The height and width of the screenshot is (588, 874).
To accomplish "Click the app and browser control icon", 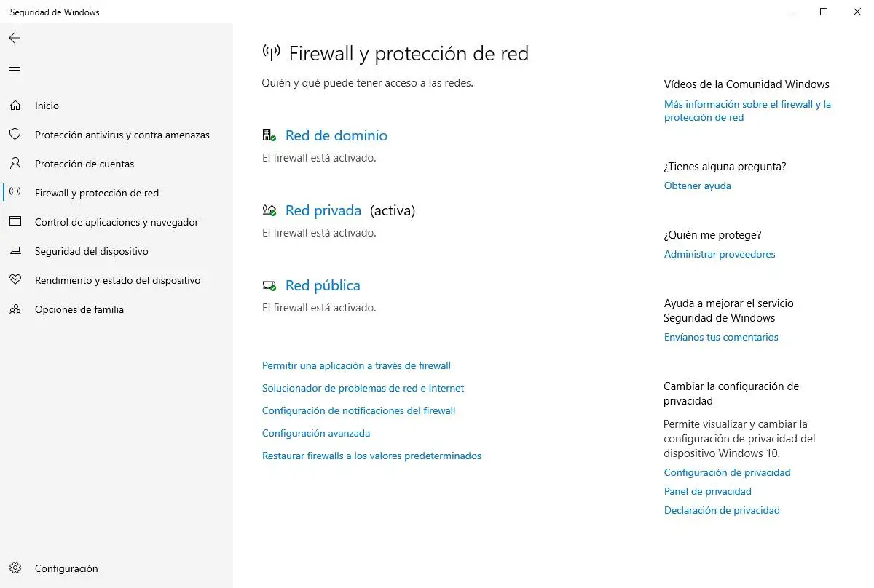I will point(15,222).
